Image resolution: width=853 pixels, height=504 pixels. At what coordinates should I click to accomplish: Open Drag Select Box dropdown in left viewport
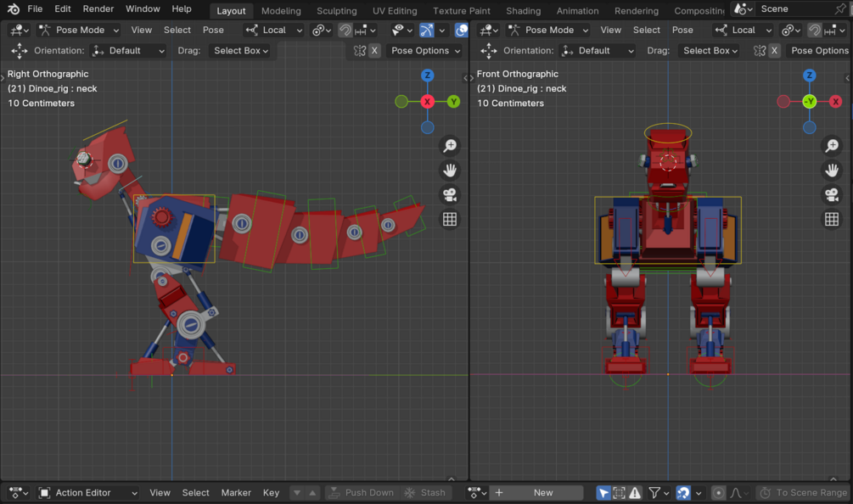(240, 51)
